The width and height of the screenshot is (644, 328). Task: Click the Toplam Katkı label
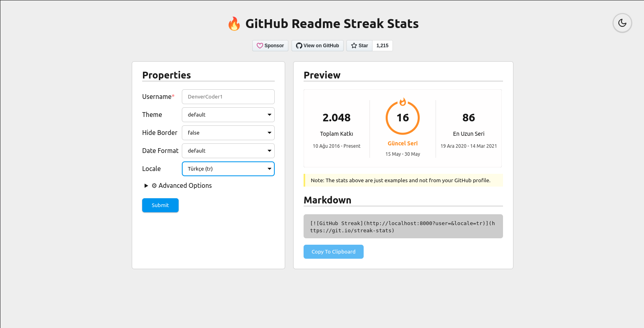point(336,134)
